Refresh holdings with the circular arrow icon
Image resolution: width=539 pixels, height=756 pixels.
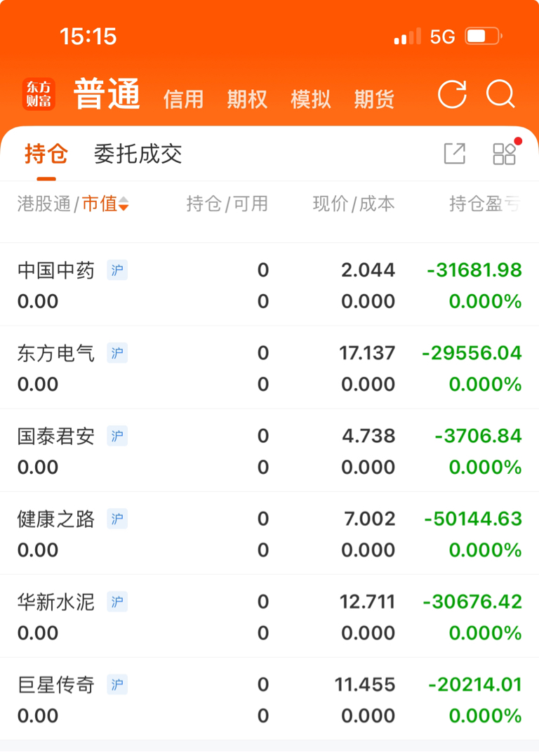coord(452,93)
